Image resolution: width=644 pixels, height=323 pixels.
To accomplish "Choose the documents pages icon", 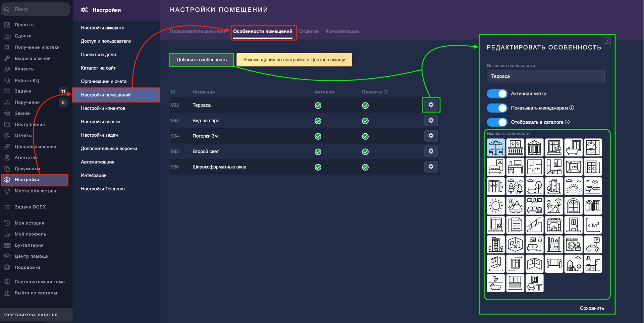I will click(515, 225).
